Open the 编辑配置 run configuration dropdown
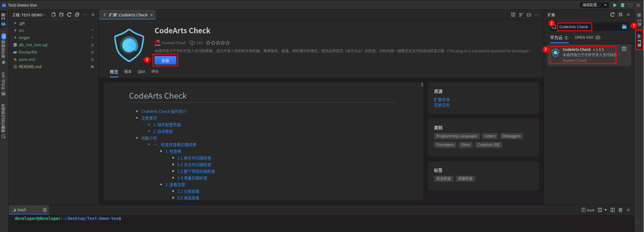 pyautogui.click(x=595, y=5)
